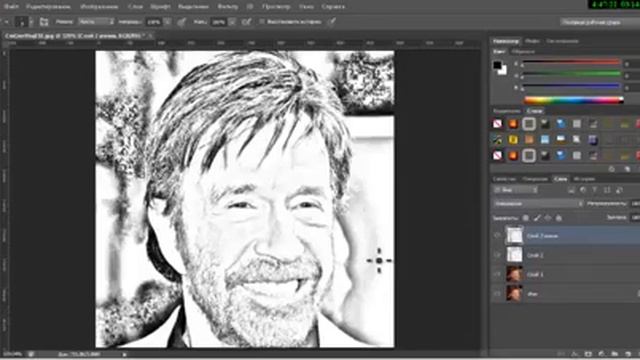The width and height of the screenshot is (640, 360).
Task: Open the Файл menu
Action: tap(11, 7)
